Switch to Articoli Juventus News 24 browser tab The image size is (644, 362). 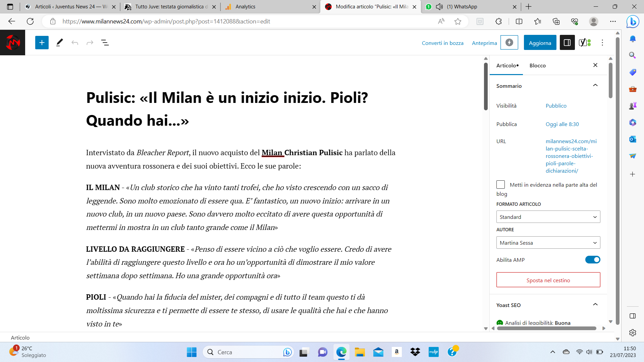(70, 7)
